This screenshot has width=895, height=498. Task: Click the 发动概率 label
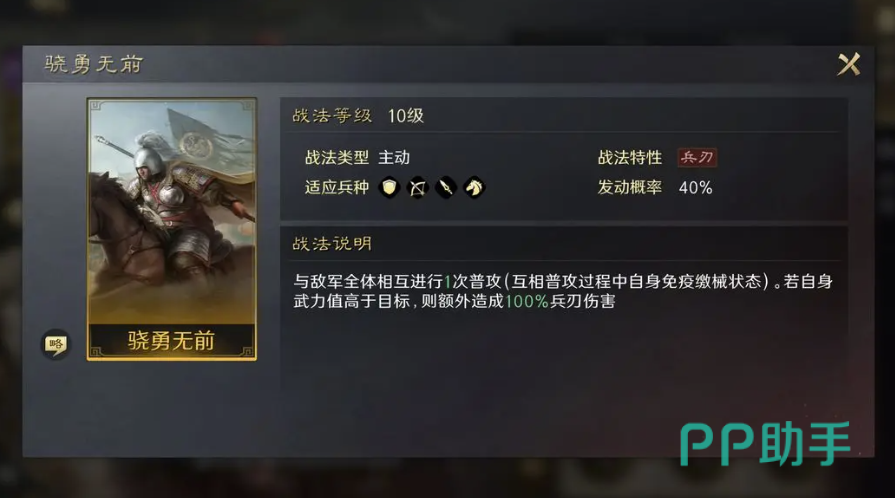[630, 187]
